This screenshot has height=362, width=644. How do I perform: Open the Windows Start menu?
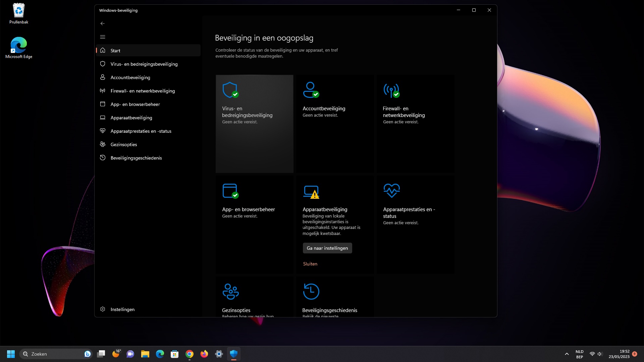tap(11, 354)
